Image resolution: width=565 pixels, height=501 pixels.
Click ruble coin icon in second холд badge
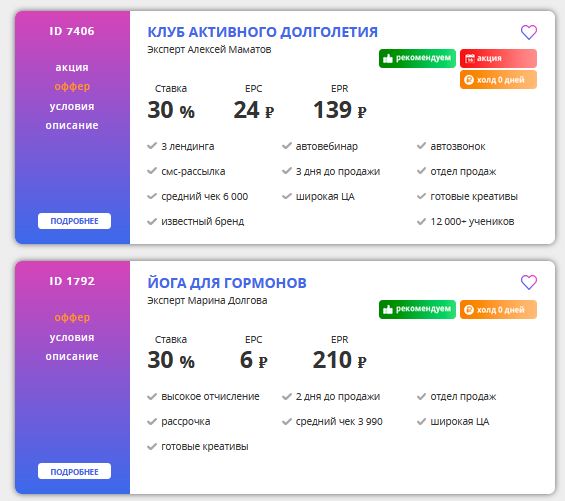point(469,310)
